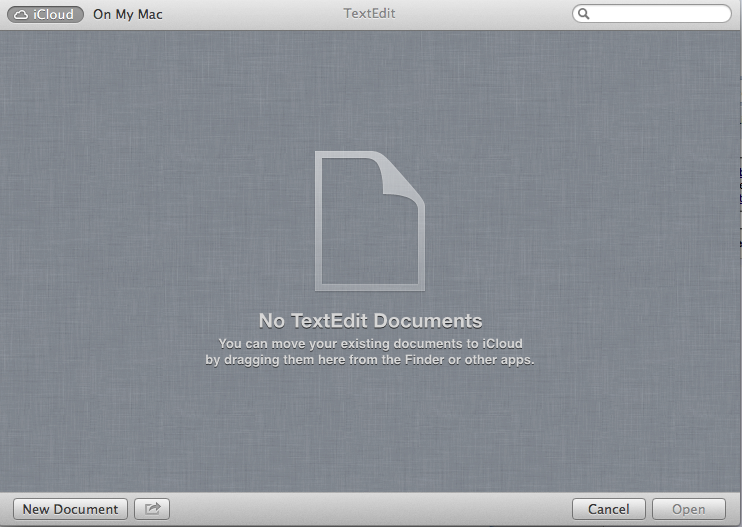Click the cloud icon on the iCloud tab
Screen dimensions: 742x527
point(21,15)
